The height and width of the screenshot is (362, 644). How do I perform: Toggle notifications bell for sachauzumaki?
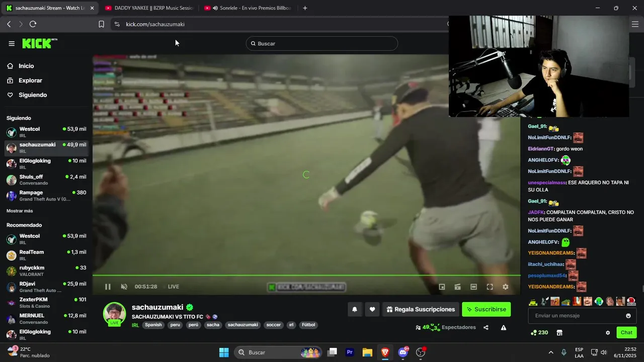click(x=355, y=309)
